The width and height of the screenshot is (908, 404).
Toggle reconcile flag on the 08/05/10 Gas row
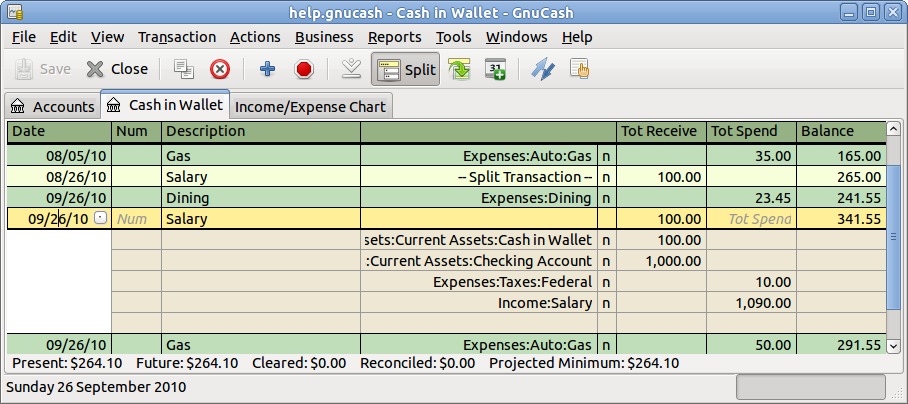606,156
